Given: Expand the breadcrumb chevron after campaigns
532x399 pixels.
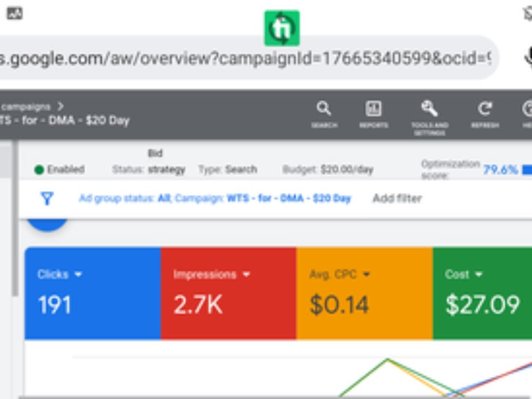Looking at the screenshot, I should 61,106.
